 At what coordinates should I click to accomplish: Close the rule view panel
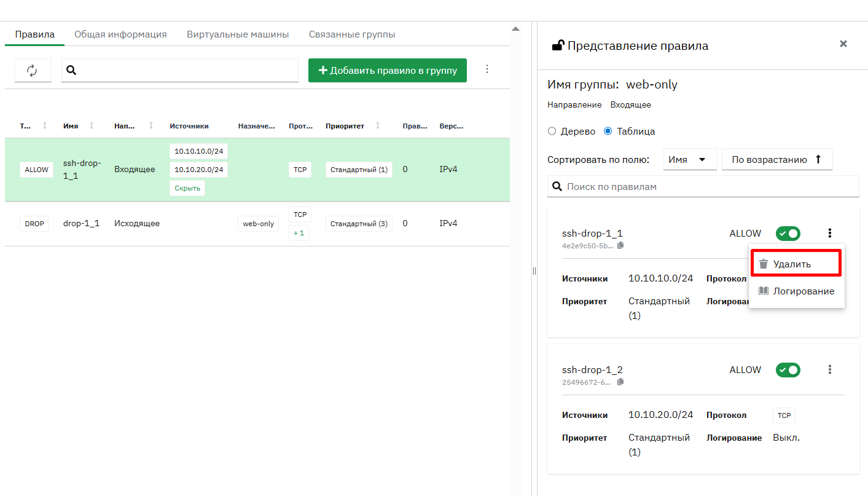click(843, 44)
